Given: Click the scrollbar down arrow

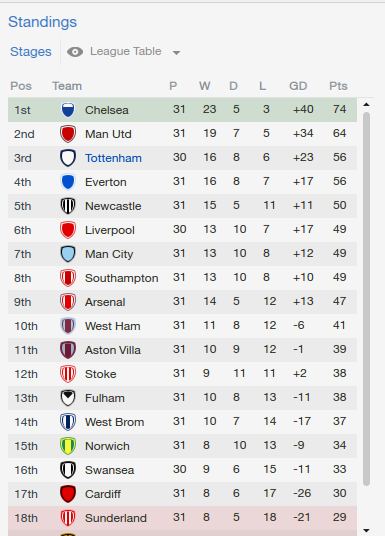Looking at the screenshot, I should 366,531.
